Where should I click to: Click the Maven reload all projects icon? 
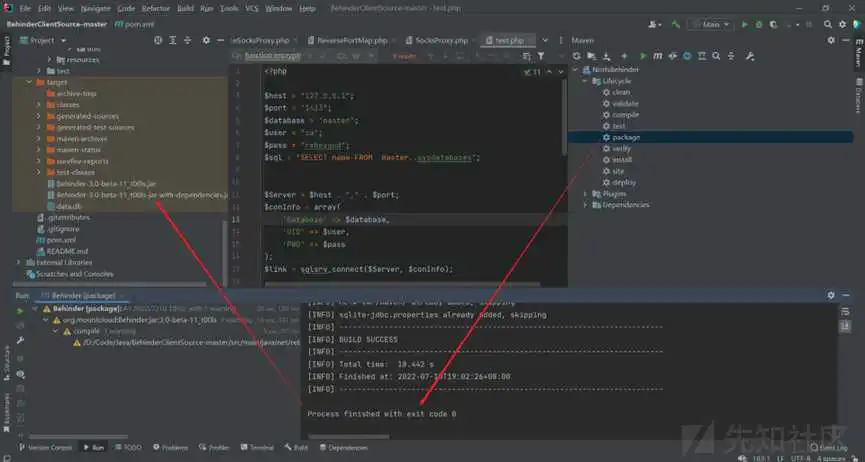[575, 56]
